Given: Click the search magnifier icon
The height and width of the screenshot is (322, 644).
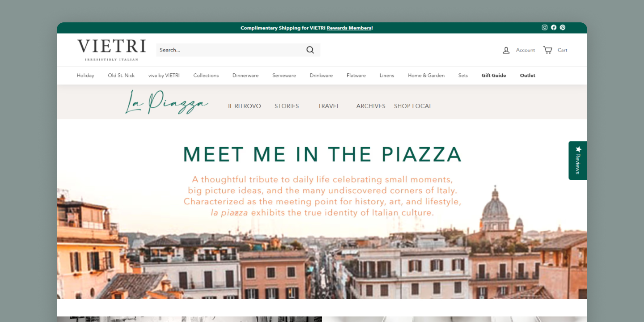Looking at the screenshot, I should pyautogui.click(x=310, y=50).
